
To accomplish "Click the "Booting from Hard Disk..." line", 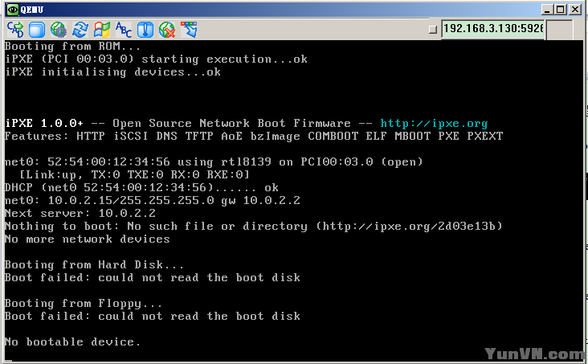I will (x=94, y=265).
